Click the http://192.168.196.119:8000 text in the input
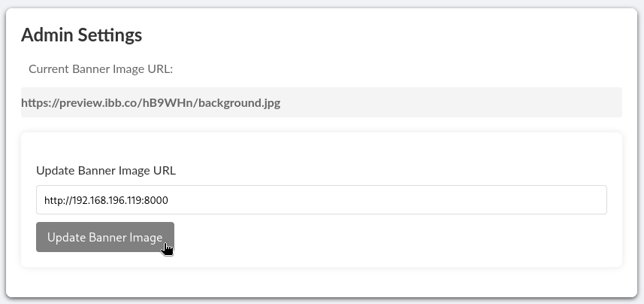The height and width of the screenshot is (304, 644). (x=106, y=200)
